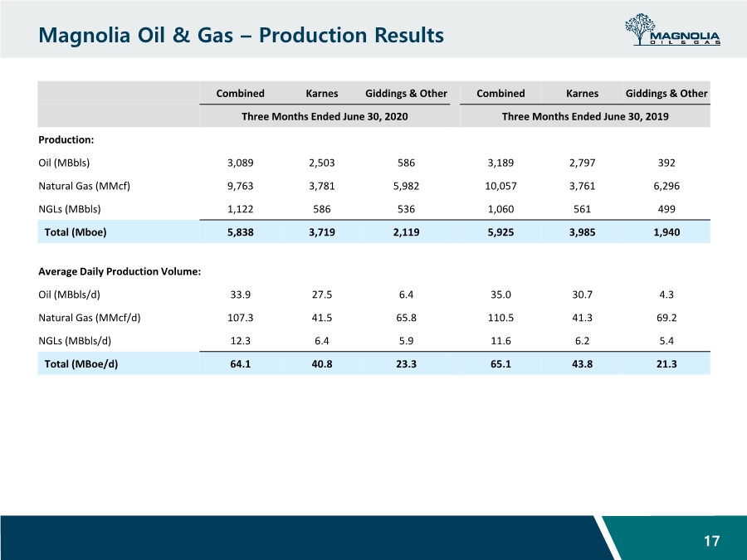The width and height of the screenshot is (747, 560).
Task: Click the 'Natural Gas (MMcf)' row label
Action: [85, 186]
